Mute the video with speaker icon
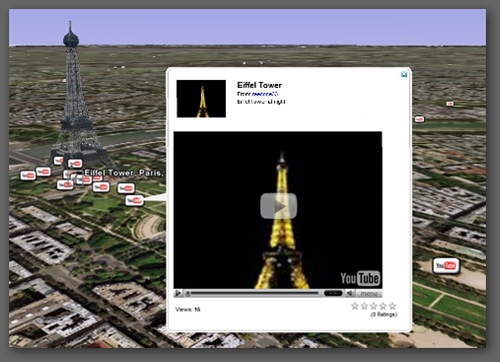Viewport: 500px width, 362px height. click(349, 293)
